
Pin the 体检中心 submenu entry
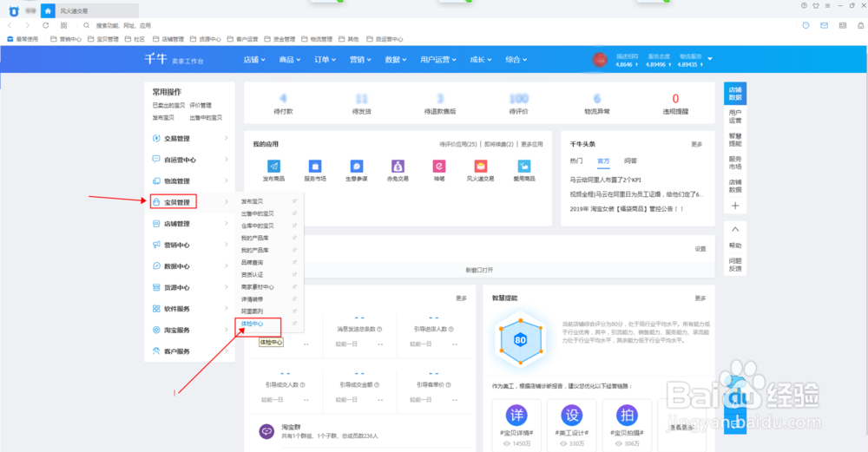tap(294, 323)
